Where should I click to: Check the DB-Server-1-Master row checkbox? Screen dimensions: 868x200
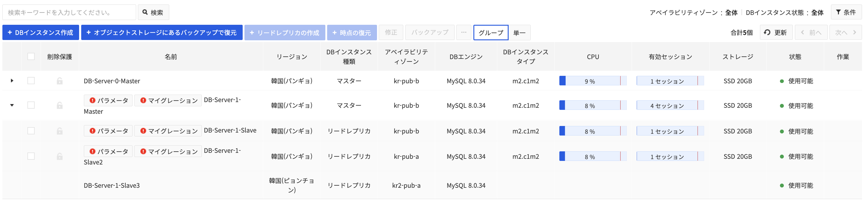click(31, 105)
